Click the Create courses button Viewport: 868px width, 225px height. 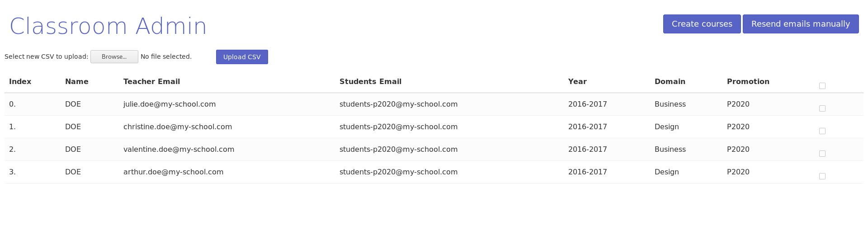click(702, 24)
